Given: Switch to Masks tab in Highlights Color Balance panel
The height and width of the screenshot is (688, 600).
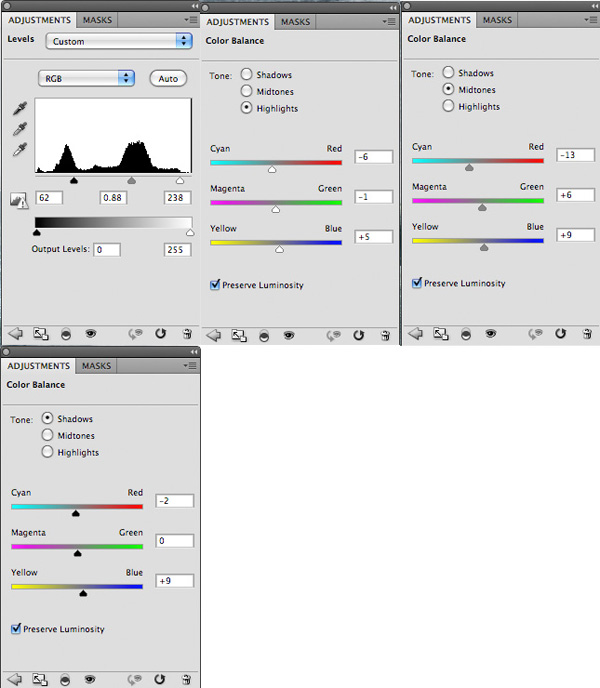Looking at the screenshot, I should pyautogui.click(x=295, y=22).
